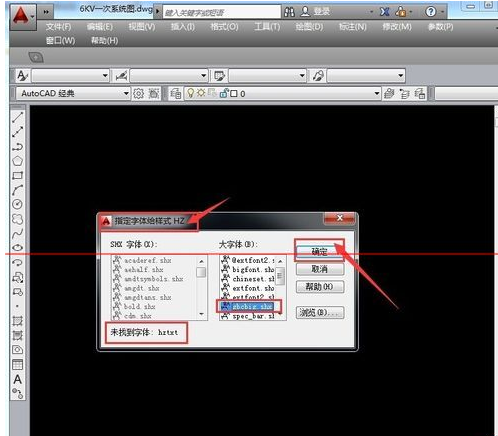
Task: Click the SHX font list scrollbar
Action: click(201, 287)
